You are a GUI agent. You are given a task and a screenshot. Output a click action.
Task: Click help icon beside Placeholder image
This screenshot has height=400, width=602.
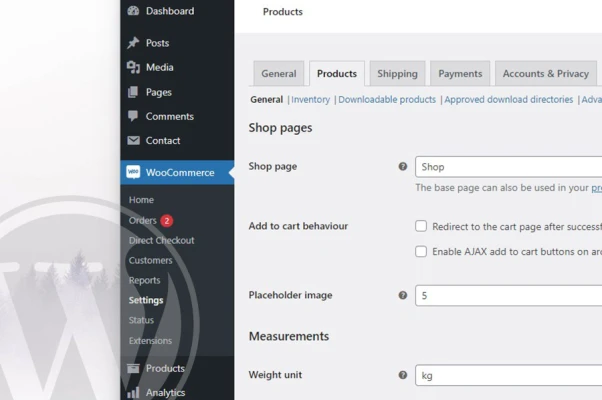[x=402, y=295]
